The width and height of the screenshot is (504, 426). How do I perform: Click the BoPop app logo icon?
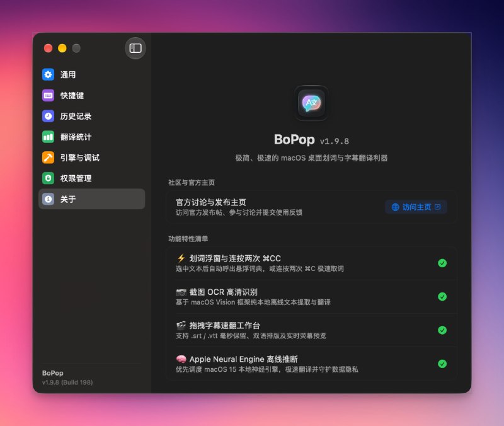tap(311, 103)
